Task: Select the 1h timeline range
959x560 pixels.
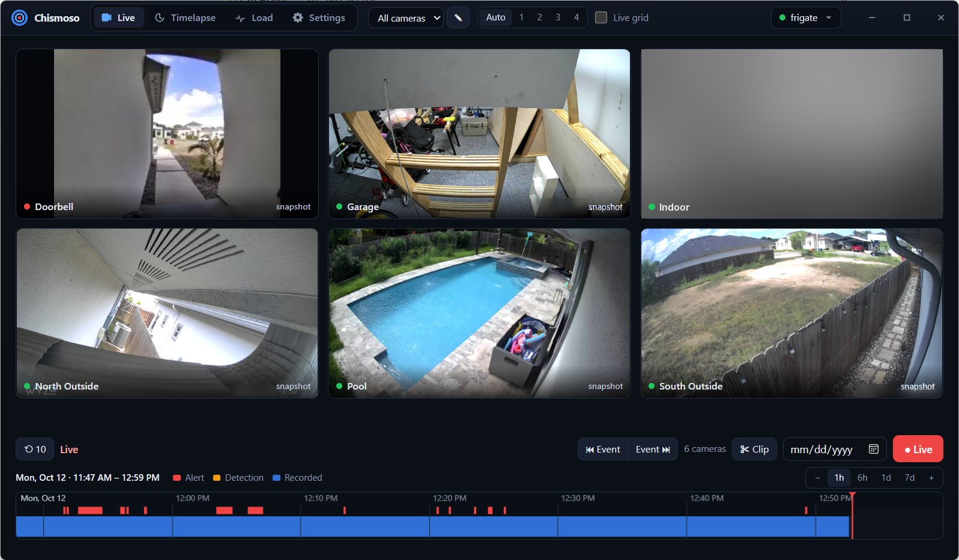Action: coord(839,478)
